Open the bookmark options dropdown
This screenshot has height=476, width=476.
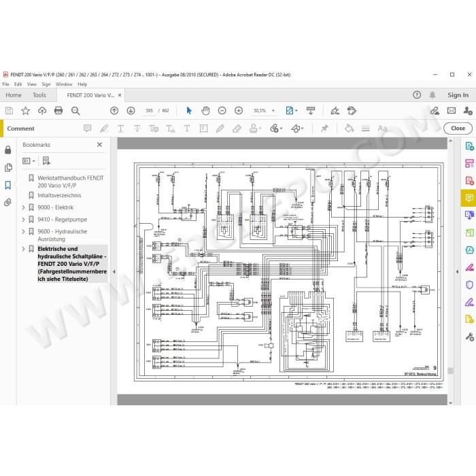pyautogui.click(x=29, y=161)
